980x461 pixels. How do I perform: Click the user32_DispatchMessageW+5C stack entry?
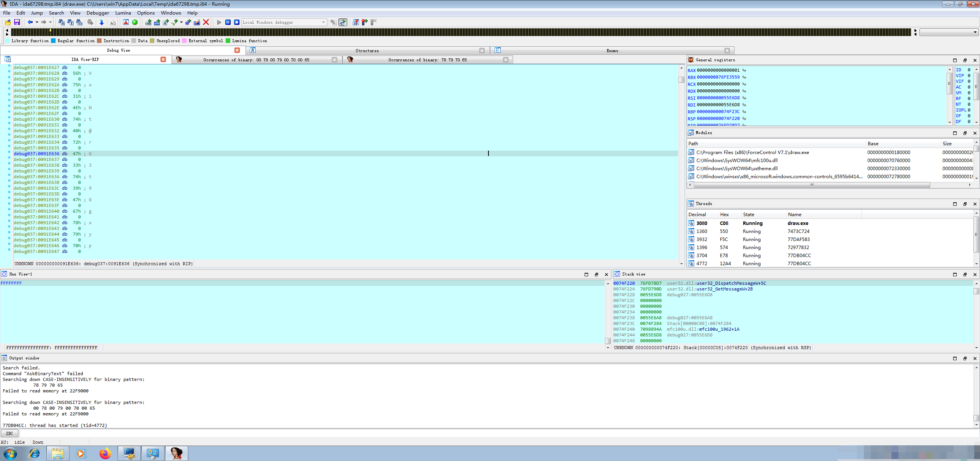click(731, 283)
